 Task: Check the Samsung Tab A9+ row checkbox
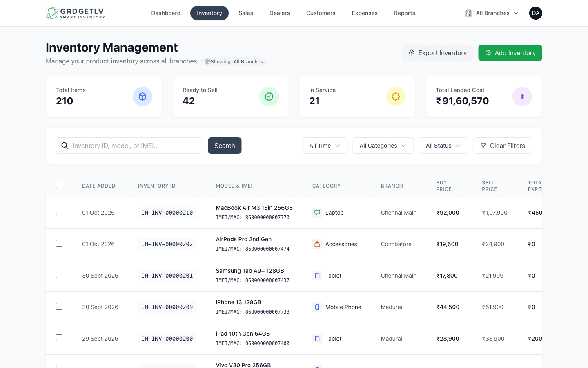click(x=59, y=275)
